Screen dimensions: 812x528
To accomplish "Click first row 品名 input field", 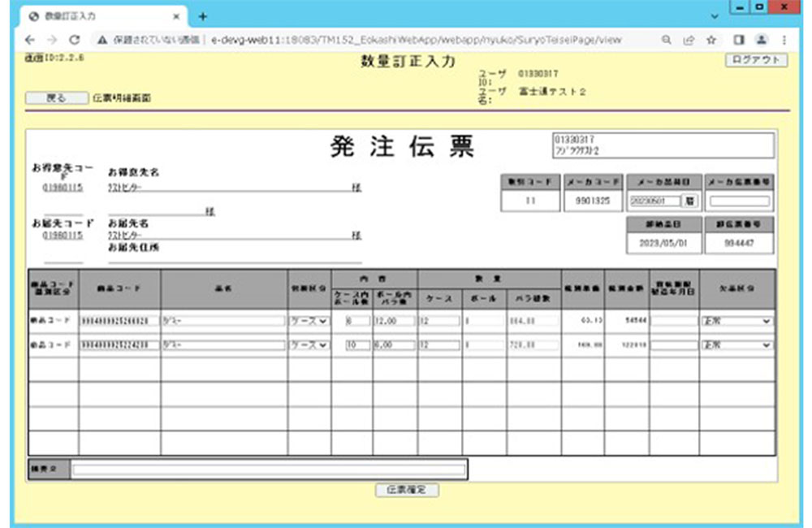I will tap(223, 321).
